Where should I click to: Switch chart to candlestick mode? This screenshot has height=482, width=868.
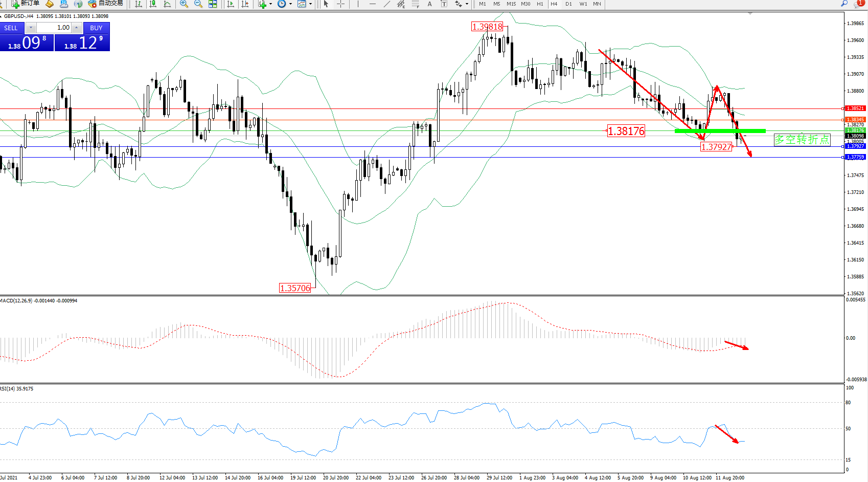pos(153,4)
